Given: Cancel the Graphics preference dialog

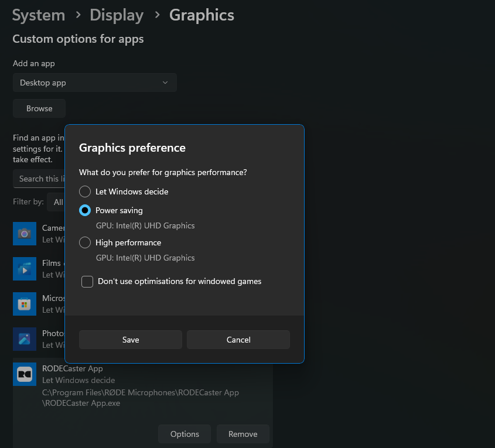Looking at the screenshot, I should [x=238, y=340].
